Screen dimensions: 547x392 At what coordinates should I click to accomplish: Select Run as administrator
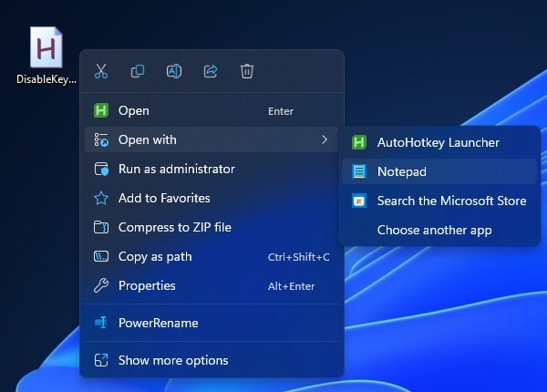coord(212,169)
